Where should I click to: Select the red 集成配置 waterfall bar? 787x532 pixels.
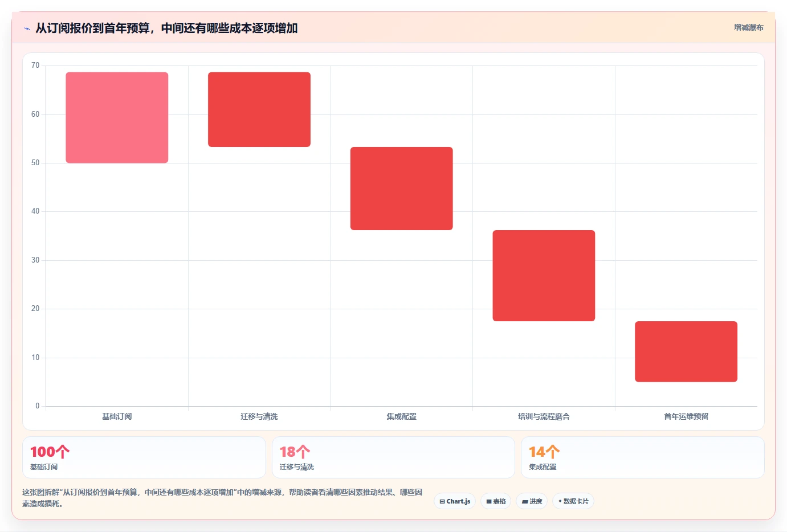402,189
